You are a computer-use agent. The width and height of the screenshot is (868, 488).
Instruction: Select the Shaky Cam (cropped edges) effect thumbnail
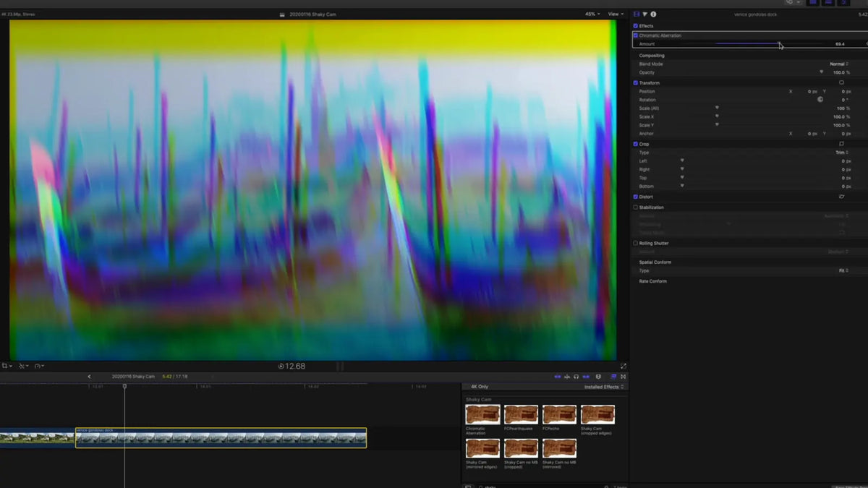[x=597, y=414]
